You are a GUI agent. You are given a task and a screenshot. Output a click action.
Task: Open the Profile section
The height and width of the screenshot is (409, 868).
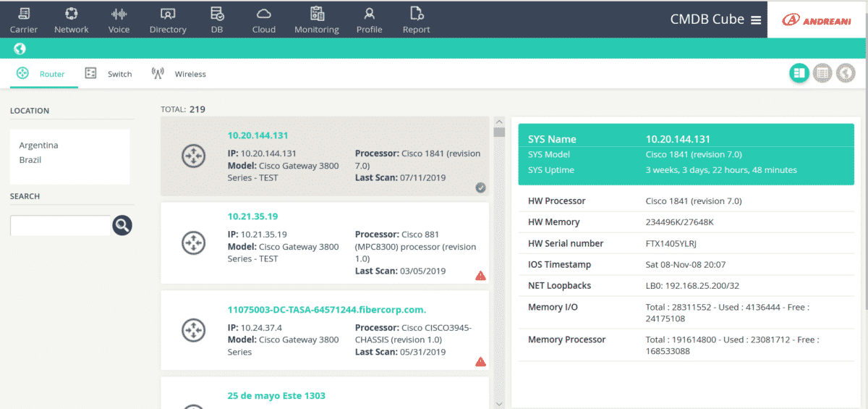point(369,20)
